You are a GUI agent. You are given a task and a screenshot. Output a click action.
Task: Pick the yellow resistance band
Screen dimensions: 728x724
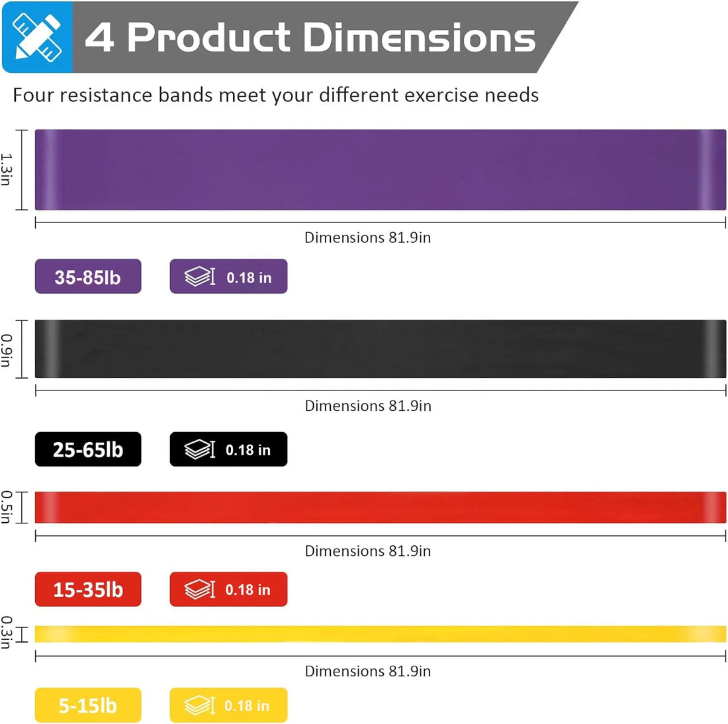click(380, 634)
